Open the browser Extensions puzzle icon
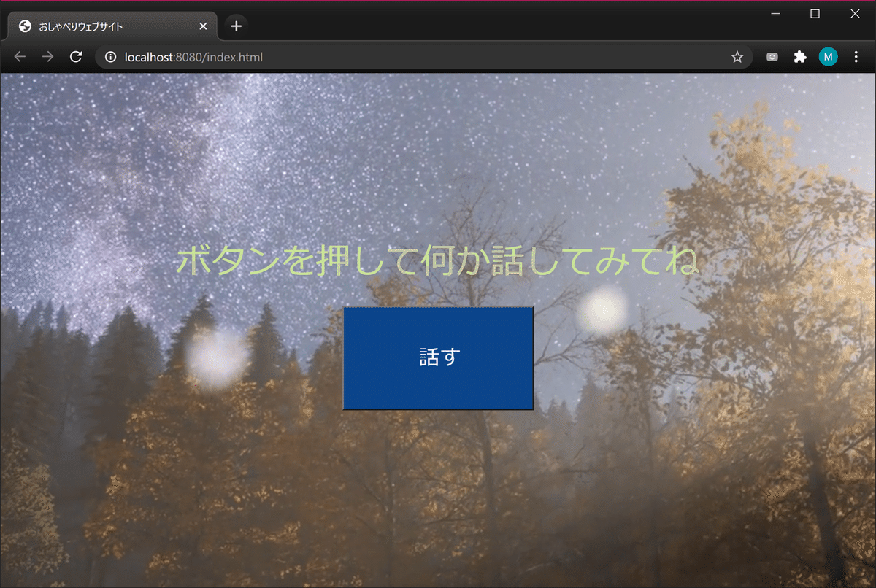876x588 pixels. 799,56
